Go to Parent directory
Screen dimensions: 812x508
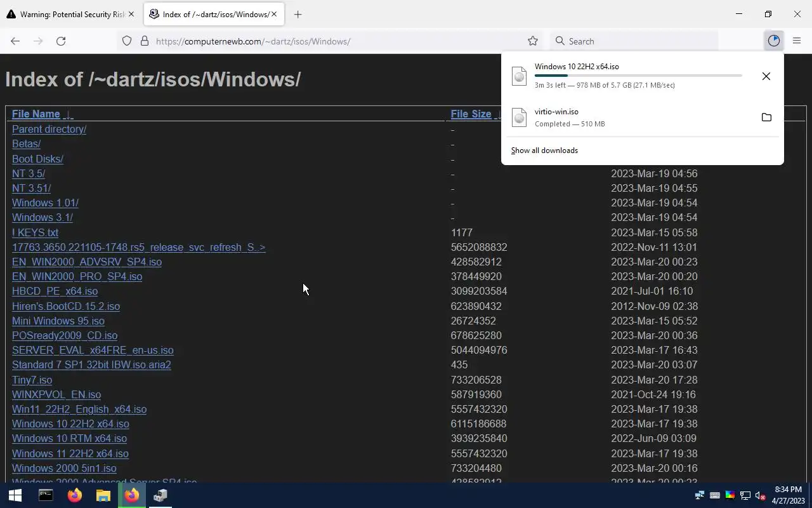tap(49, 129)
